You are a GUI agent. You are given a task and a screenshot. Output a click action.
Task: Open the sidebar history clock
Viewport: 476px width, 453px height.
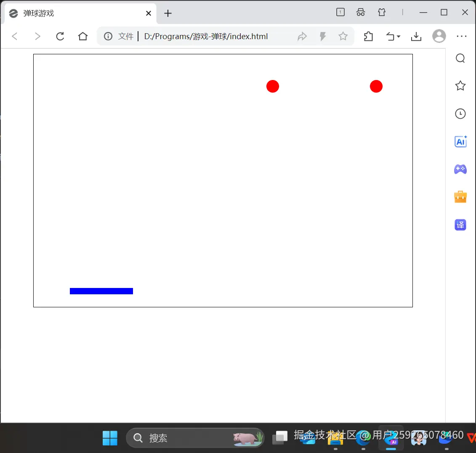(x=460, y=114)
